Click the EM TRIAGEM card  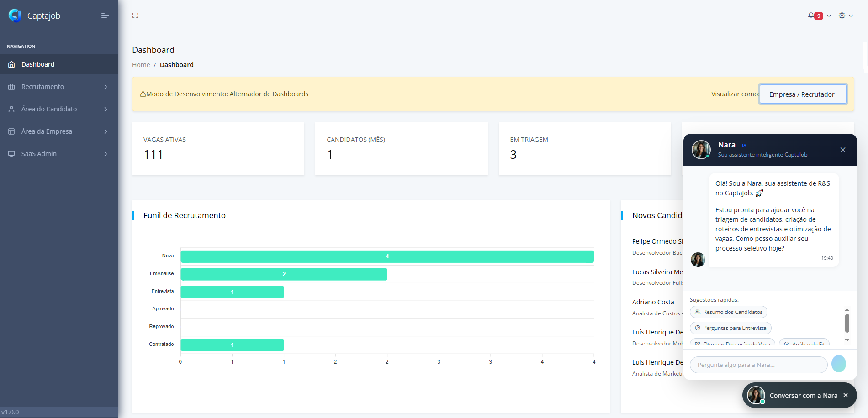pyautogui.click(x=585, y=149)
